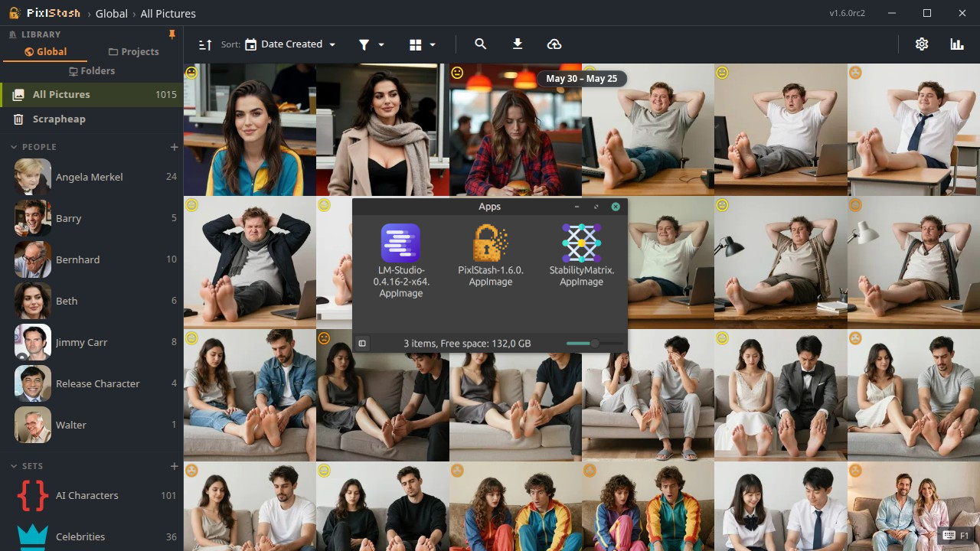This screenshot has width=980, height=551.
Task: Click the download import icon
Action: (518, 44)
